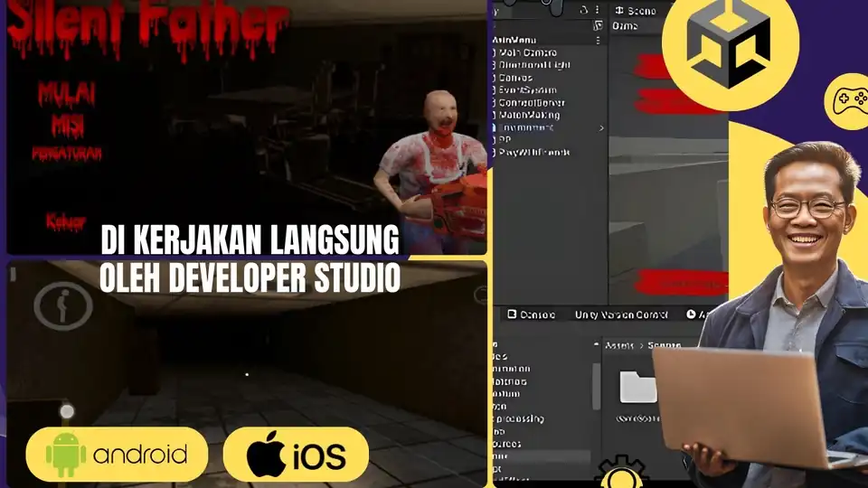Click the scroll-up arrow in folder list
Image resolution: width=868 pixels, height=488 pixels.
(596, 344)
